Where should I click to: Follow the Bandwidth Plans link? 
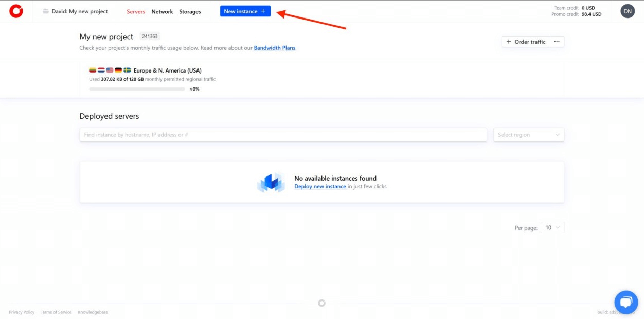[275, 48]
